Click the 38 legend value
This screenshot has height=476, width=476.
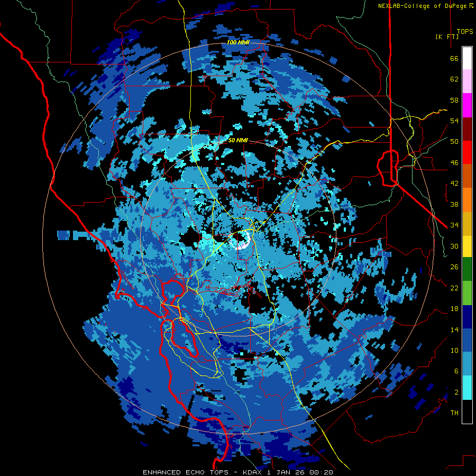(454, 204)
